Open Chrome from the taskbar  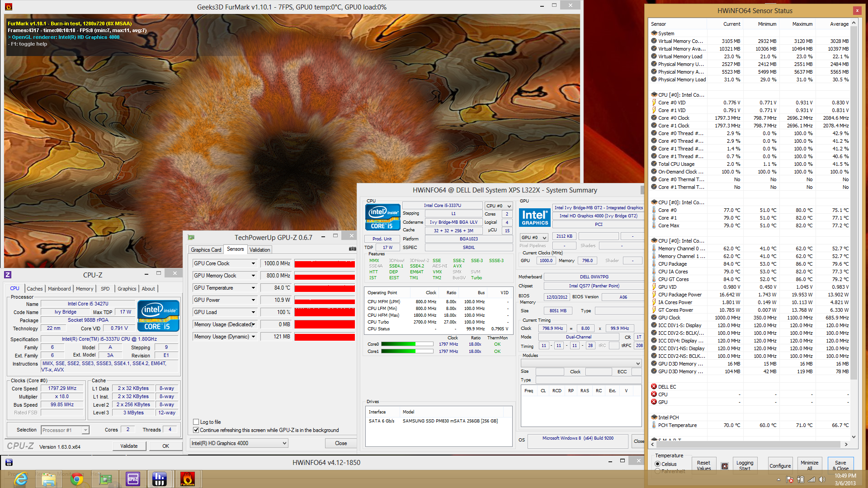coord(77,479)
